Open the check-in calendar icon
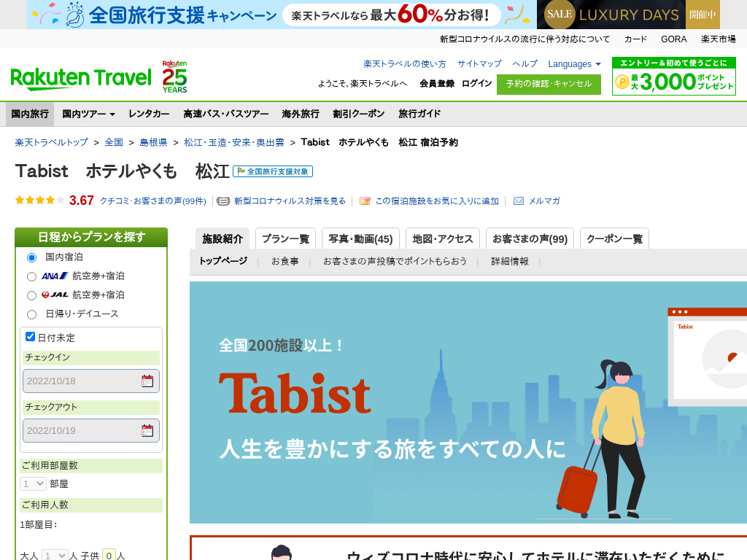Viewport: 747px width, 560px height. point(147,381)
